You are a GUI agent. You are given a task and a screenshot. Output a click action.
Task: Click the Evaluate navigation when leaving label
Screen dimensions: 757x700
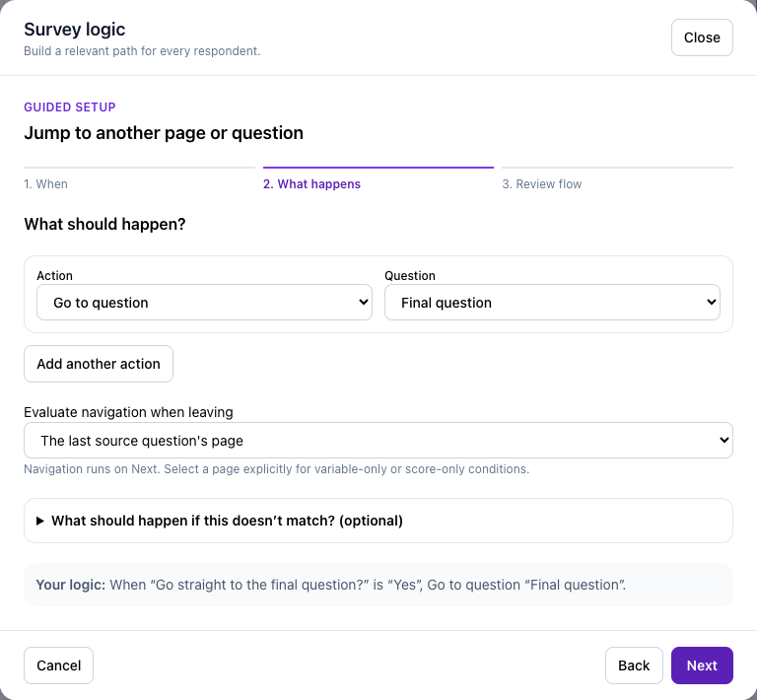pos(128,412)
